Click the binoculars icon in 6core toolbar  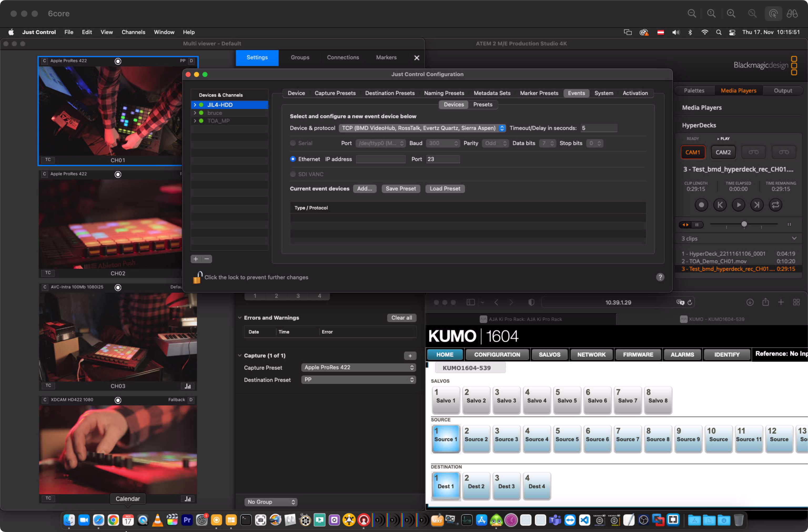[792, 14]
